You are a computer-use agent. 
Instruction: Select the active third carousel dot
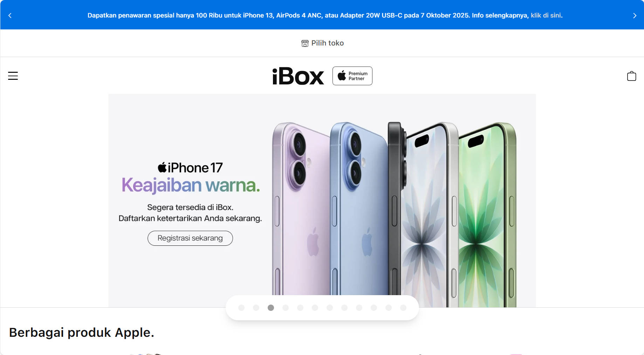pyautogui.click(x=271, y=308)
